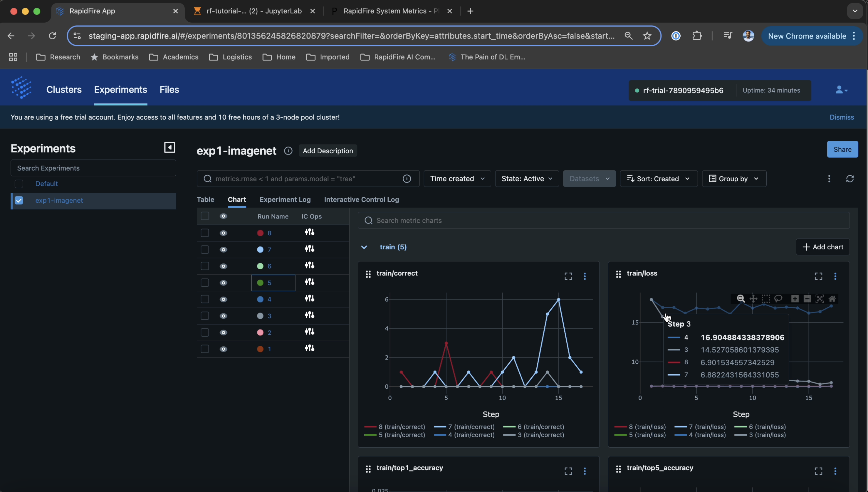
Task: Click the RapidFire logo in header
Action: click(x=21, y=88)
